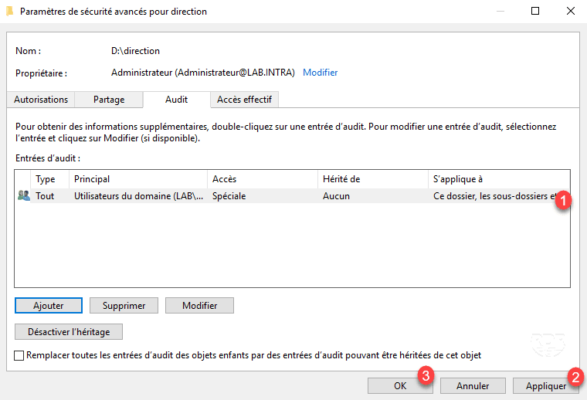Open the Partage tab
The height and width of the screenshot is (400, 587).
coord(109,100)
